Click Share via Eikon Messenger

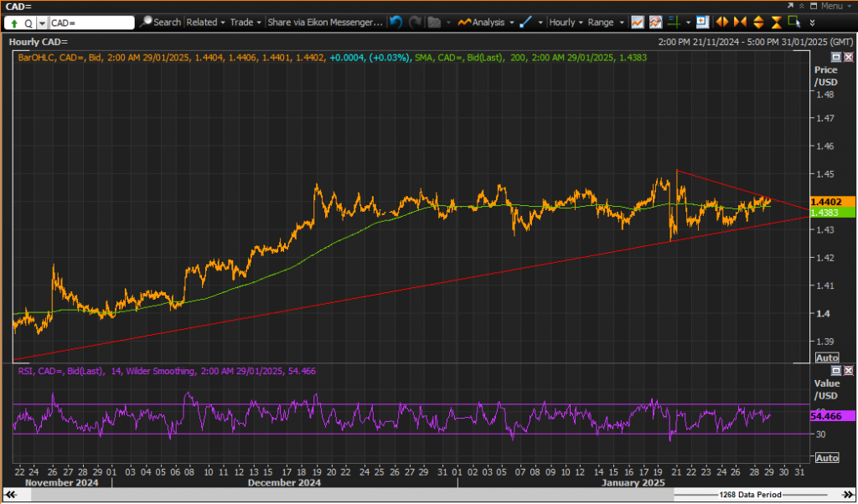pos(325,23)
